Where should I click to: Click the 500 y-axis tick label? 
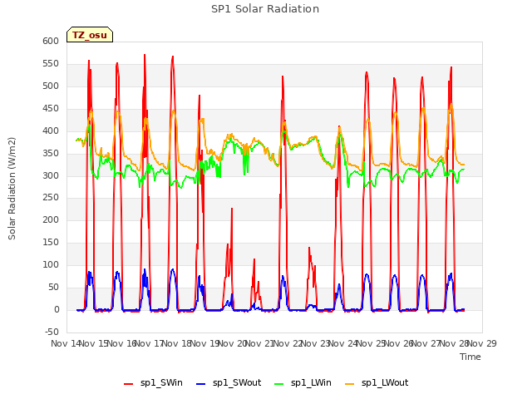(x=51, y=86)
